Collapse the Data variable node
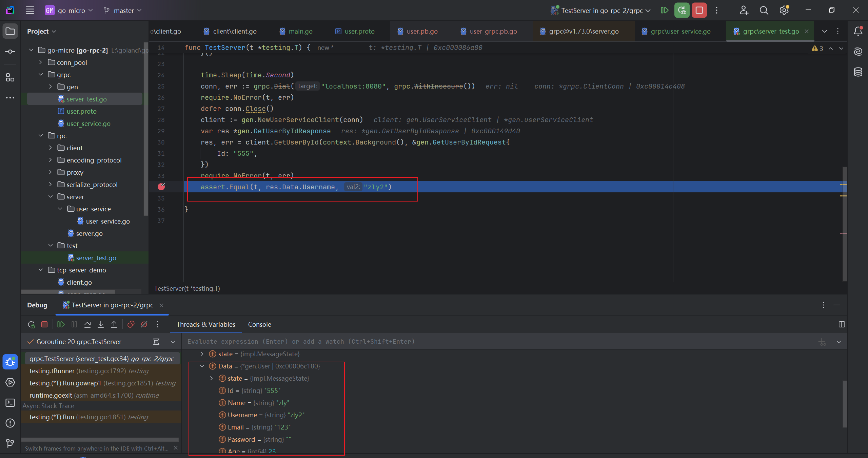 point(202,366)
